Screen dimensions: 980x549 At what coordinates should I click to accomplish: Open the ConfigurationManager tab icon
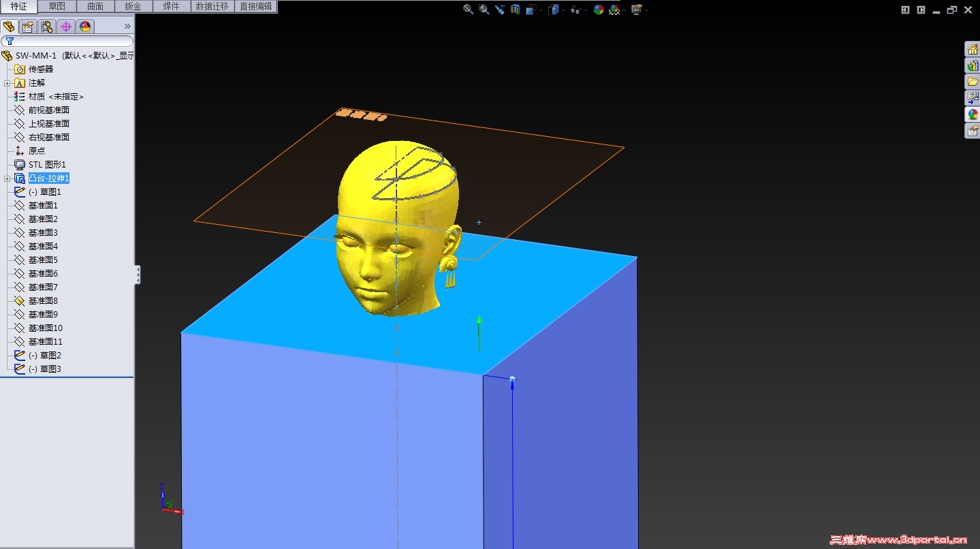pyautogui.click(x=47, y=27)
